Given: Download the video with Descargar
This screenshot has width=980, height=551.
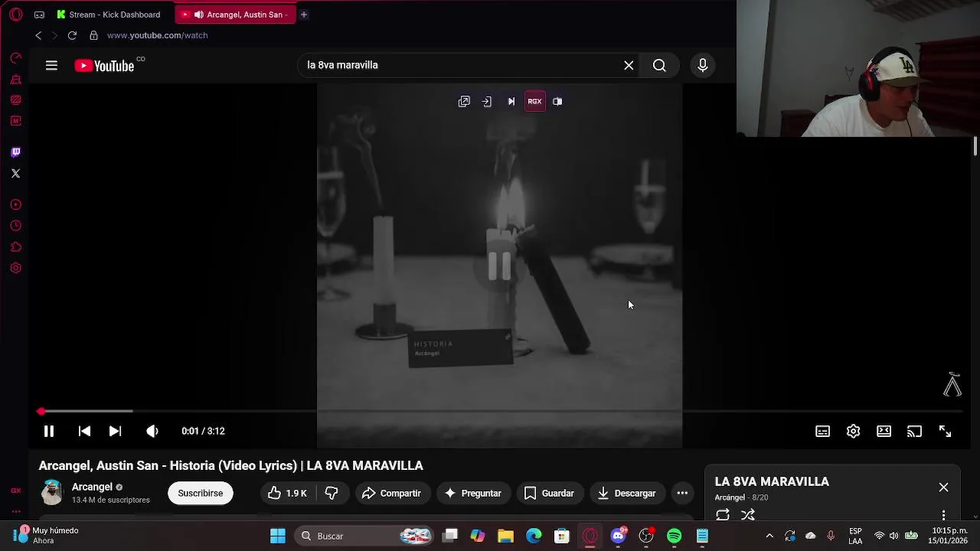Looking at the screenshot, I should click(627, 494).
